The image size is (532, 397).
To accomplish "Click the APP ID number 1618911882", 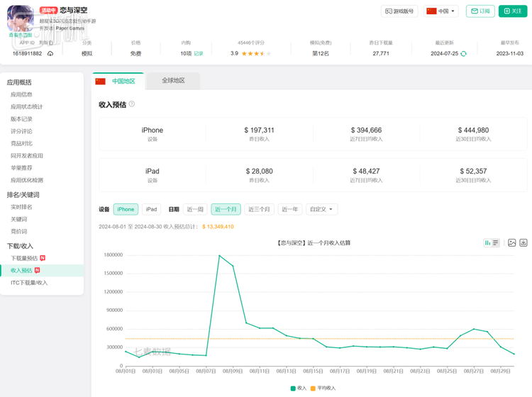I will click(27, 54).
